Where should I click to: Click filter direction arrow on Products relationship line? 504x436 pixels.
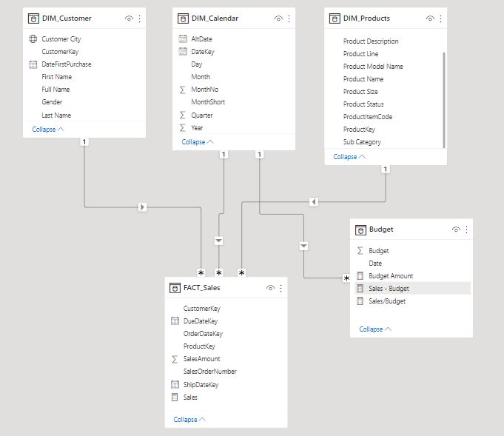[x=314, y=201]
